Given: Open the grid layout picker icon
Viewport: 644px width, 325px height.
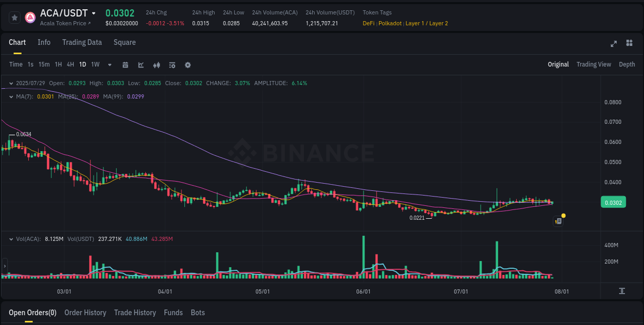Looking at the screenshot, I should 630,44.
